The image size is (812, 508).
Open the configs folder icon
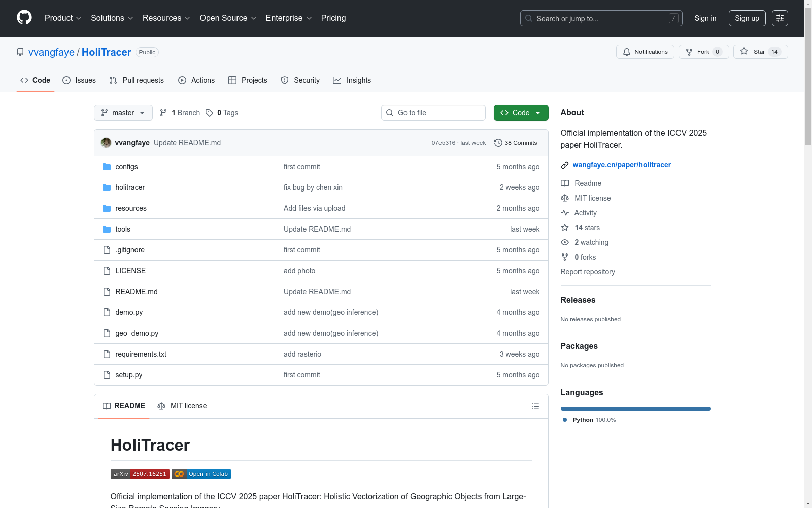107,167
